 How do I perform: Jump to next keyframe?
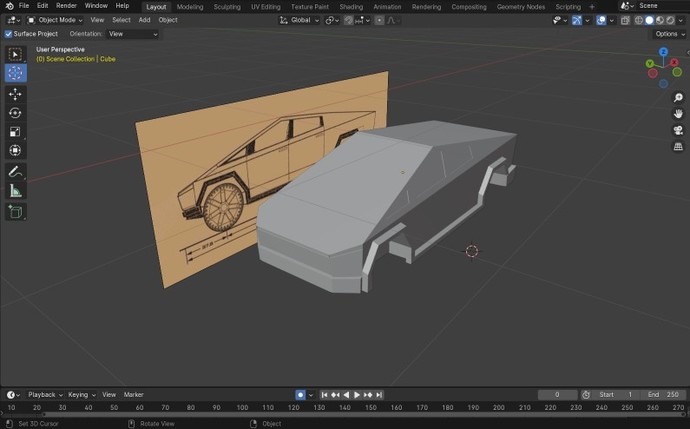click(368, 395)
